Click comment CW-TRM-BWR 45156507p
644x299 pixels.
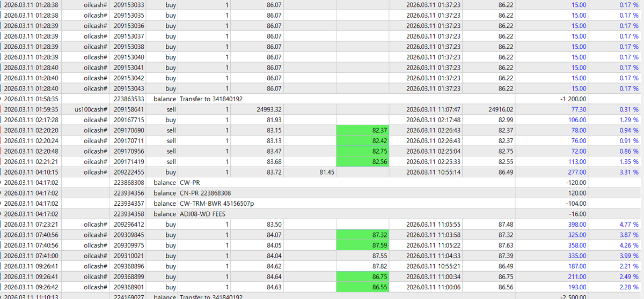coord(217,204)
